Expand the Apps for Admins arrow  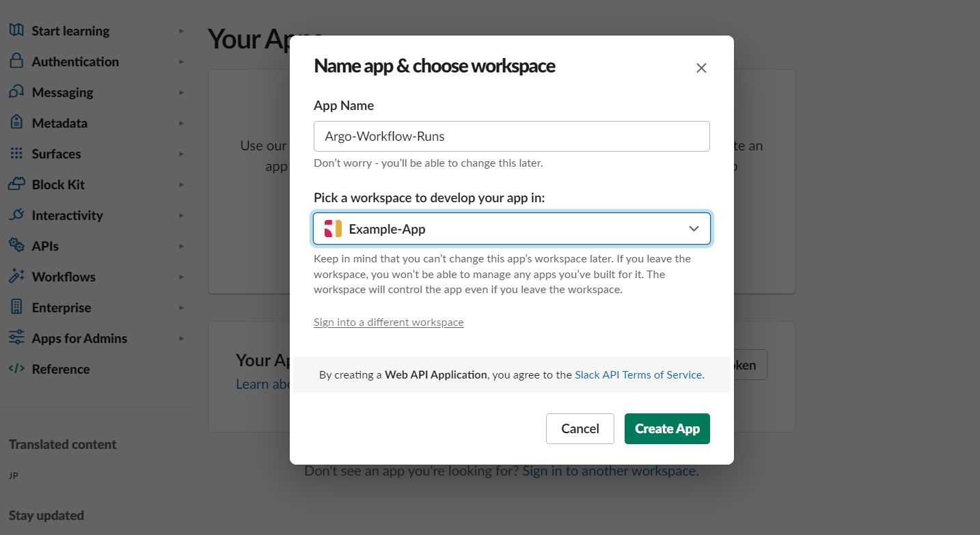click(181, 338)
